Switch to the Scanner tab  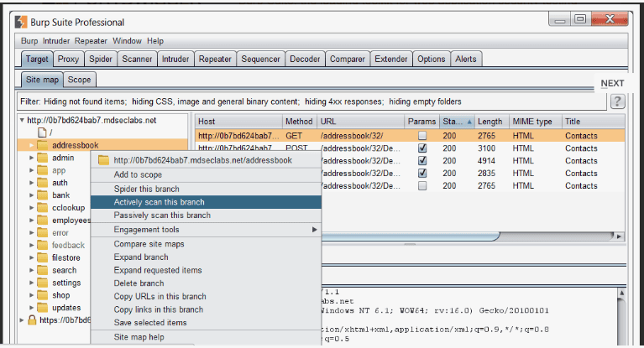tap(137, 59)
